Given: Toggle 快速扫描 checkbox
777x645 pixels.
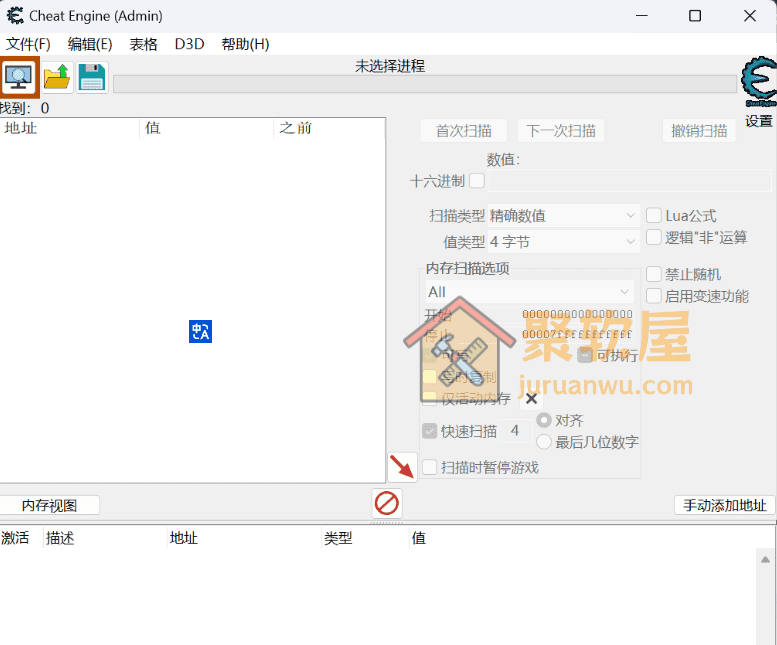Looking at the screenshot, I should tap(429, 431).
